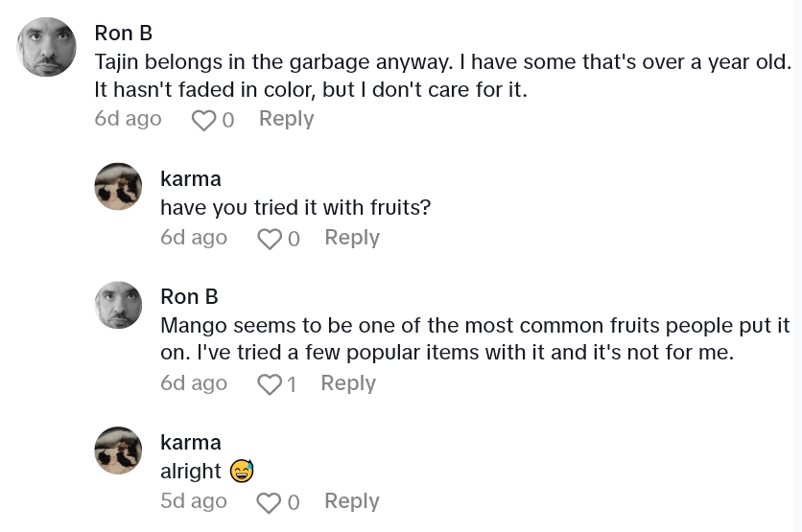Click Ron B username above Mango reply
This screenshot has width=802, height=532.
[189, 296]
